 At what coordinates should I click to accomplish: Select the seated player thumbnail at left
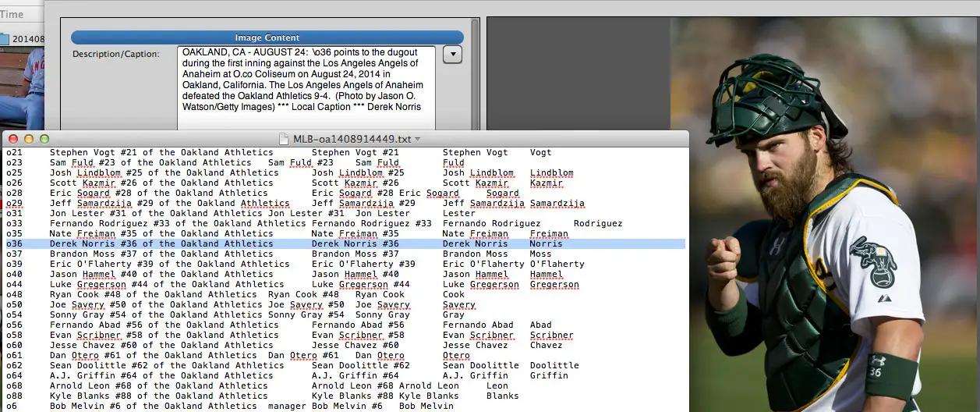coord(22,87)
